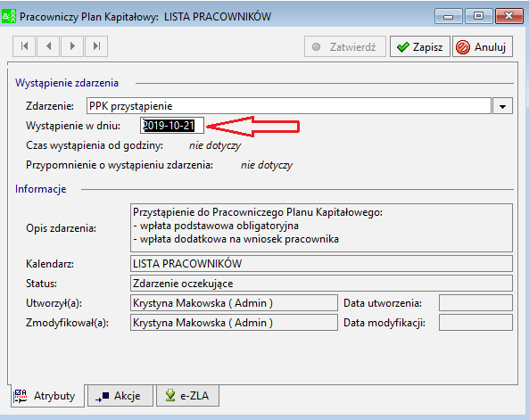
Task: Click the Zapisz save button
Action: (420, 47)
